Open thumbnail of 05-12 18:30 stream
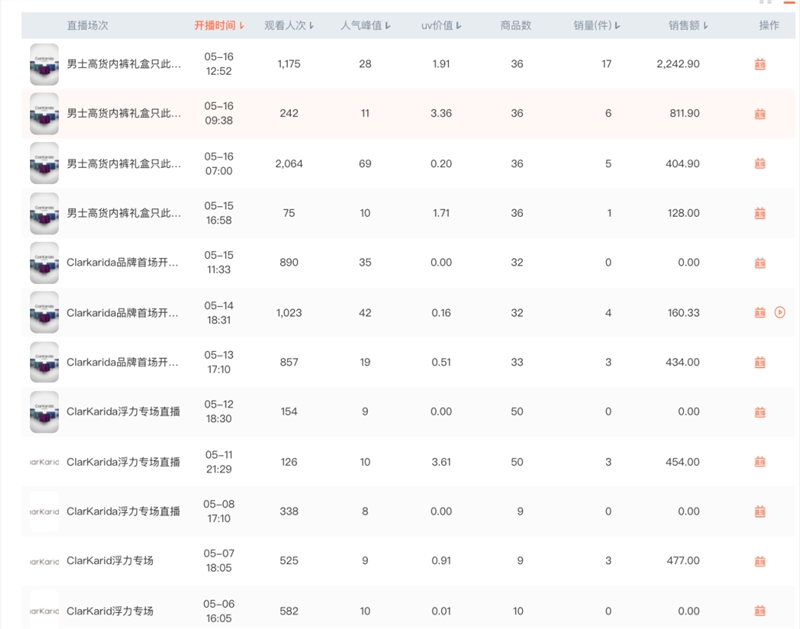This screenshot has width=800, height=629. [44, 412]
